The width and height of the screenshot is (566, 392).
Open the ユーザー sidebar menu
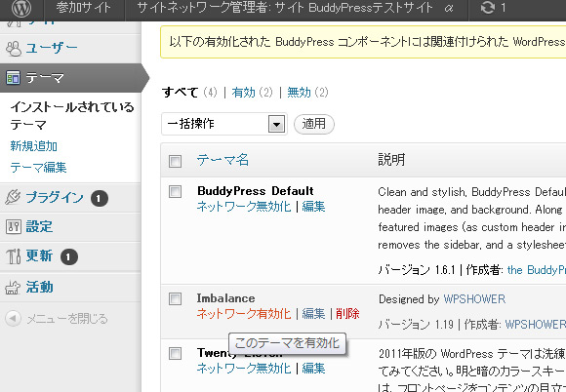[x=52, y=49]
